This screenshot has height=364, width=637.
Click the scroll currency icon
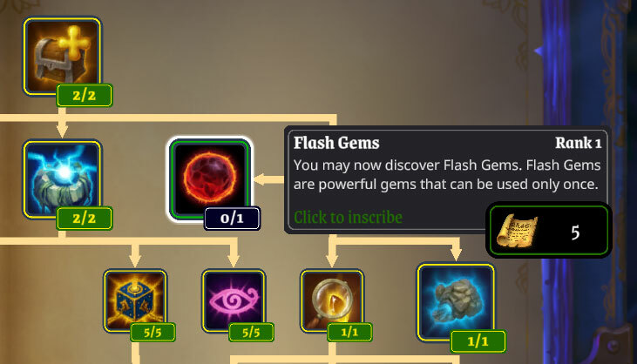tap(517, 231)
